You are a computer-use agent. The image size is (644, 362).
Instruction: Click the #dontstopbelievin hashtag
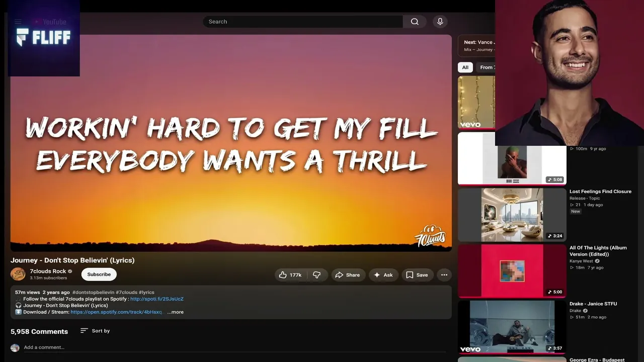(93, 293)
